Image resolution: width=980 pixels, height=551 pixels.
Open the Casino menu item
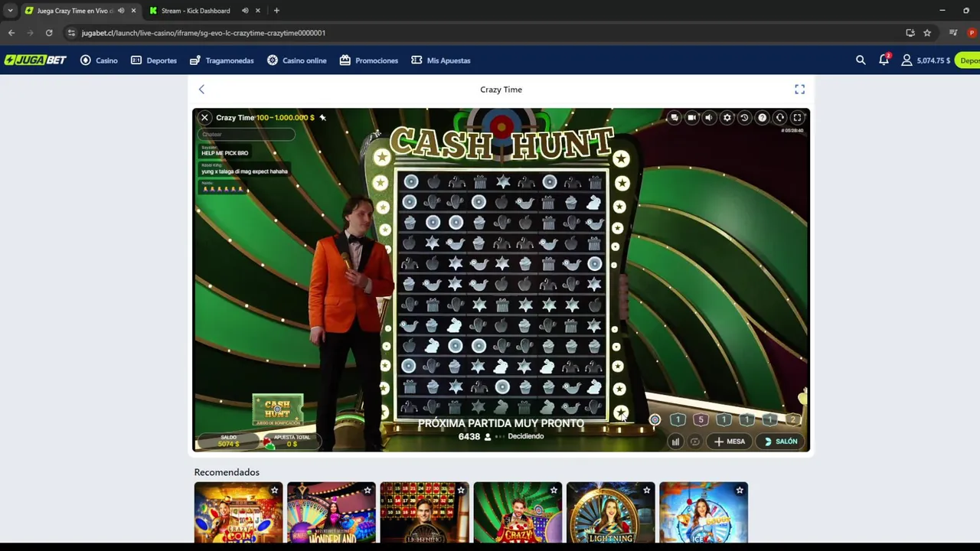pyautogui.click(x=99, y=60)
